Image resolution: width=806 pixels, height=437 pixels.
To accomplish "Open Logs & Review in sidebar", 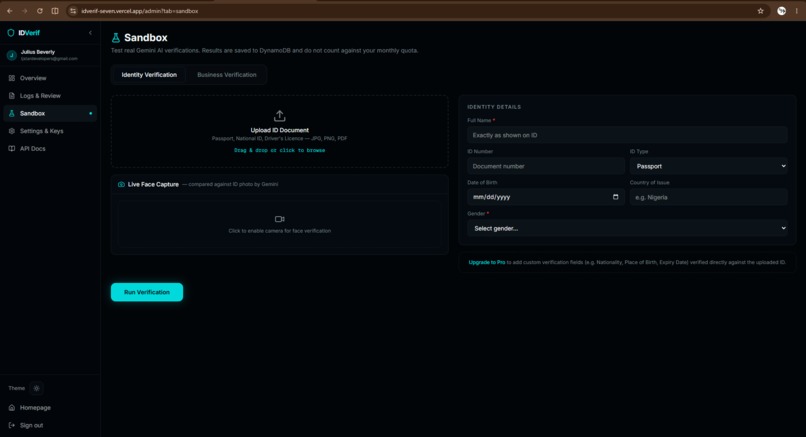I will click(x=50, y=96).
